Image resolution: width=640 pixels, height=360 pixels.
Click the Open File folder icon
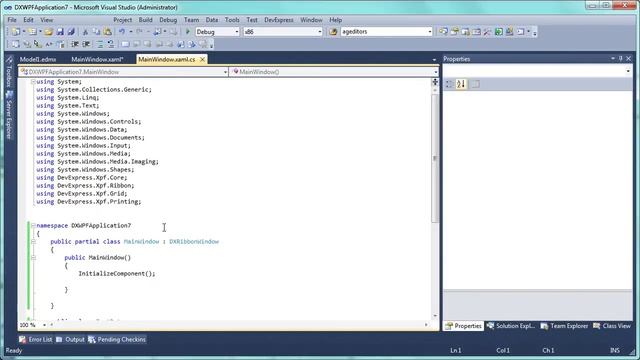[x=49, y=32]
